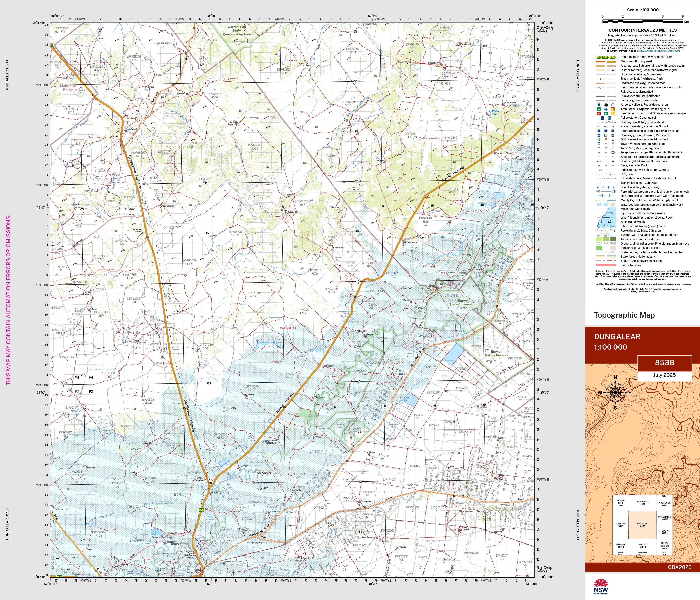Click the blue Hospital cross legend icon
The image size is (700, 600).
(606, 109)
